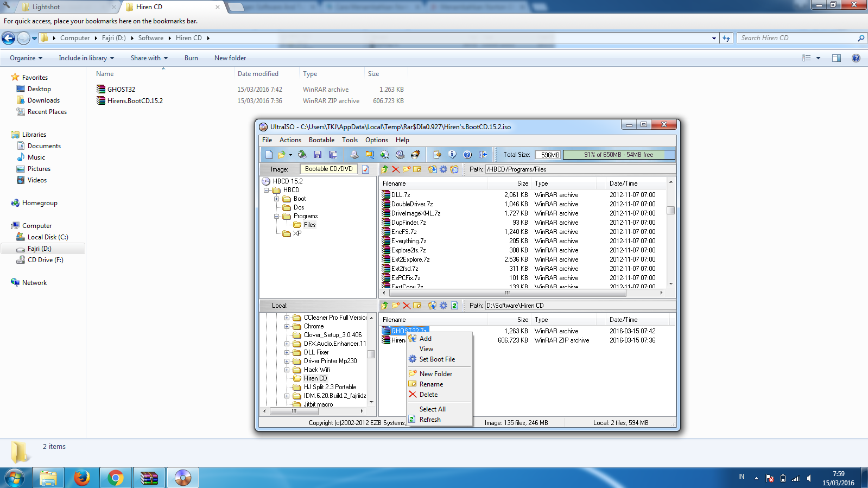Image resolution: width=868 pixels, height=488 pixels.
Task: Click Burn in Explorer toolbar
Action: [191, 58]
